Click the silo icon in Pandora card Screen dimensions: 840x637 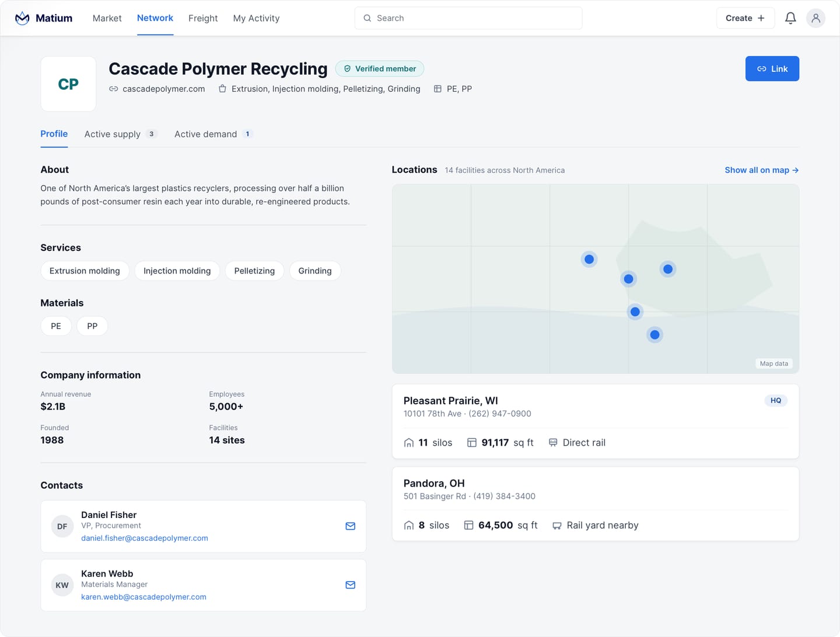point(409,526)
